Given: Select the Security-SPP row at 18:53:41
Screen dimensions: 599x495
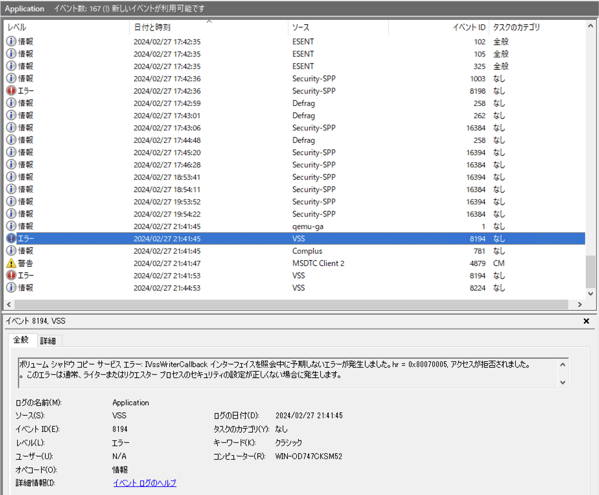Looking at the screenshot, I should [x=295, y=177].
